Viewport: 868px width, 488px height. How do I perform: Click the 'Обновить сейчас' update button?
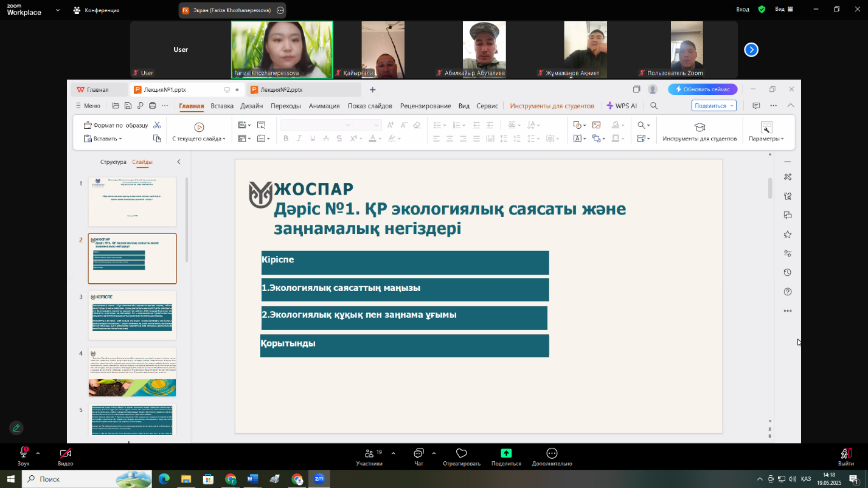click(702, 89)
